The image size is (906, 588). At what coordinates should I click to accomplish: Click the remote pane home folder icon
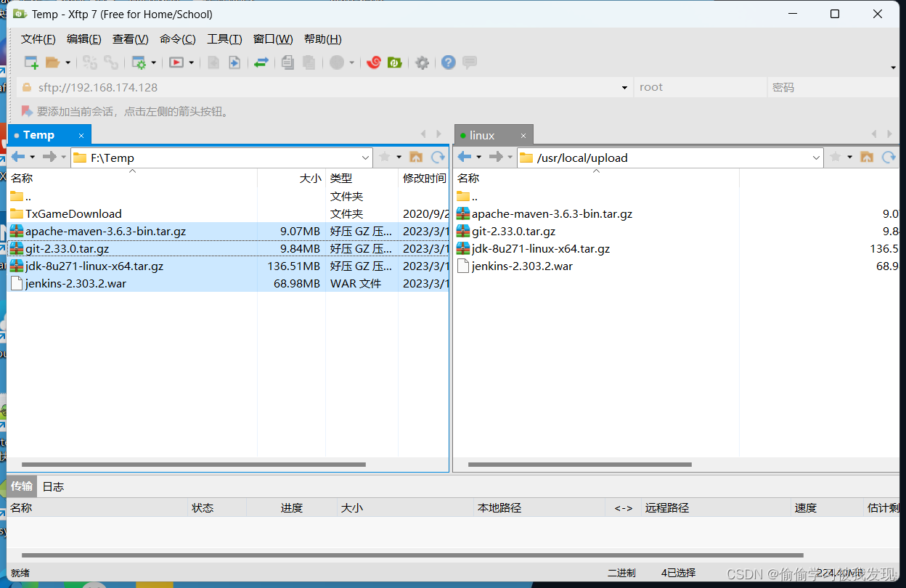867,157
